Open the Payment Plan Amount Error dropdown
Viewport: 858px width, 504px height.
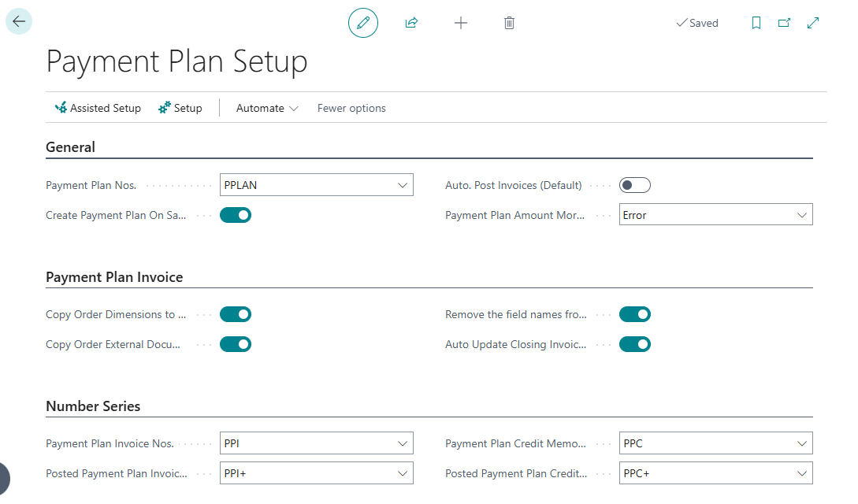(803, 214)
